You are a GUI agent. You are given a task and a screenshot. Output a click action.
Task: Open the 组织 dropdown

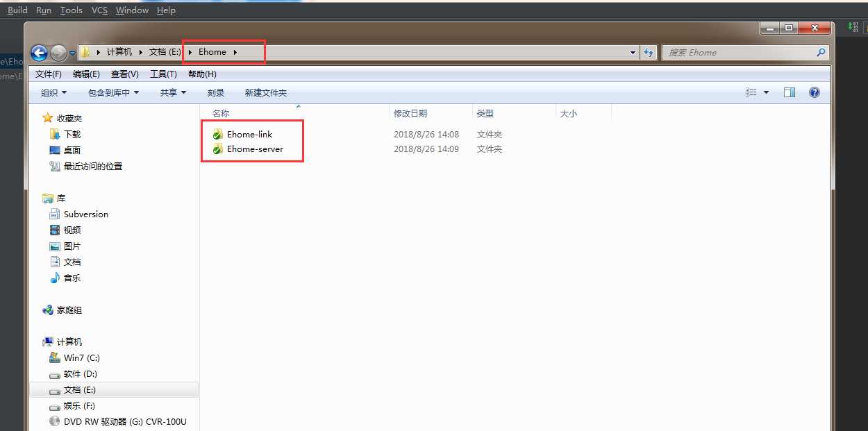[54, 92]
